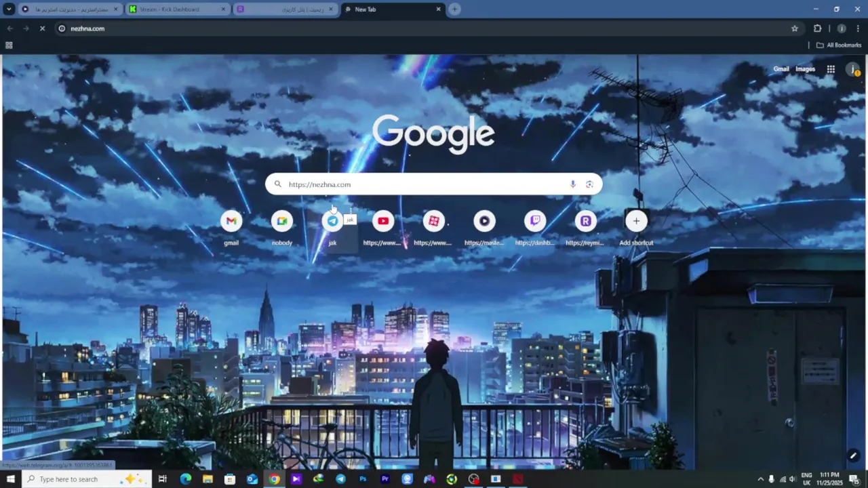
Task: Expand the tab search dropdown arrow
Action: click(x=8, y=9)
